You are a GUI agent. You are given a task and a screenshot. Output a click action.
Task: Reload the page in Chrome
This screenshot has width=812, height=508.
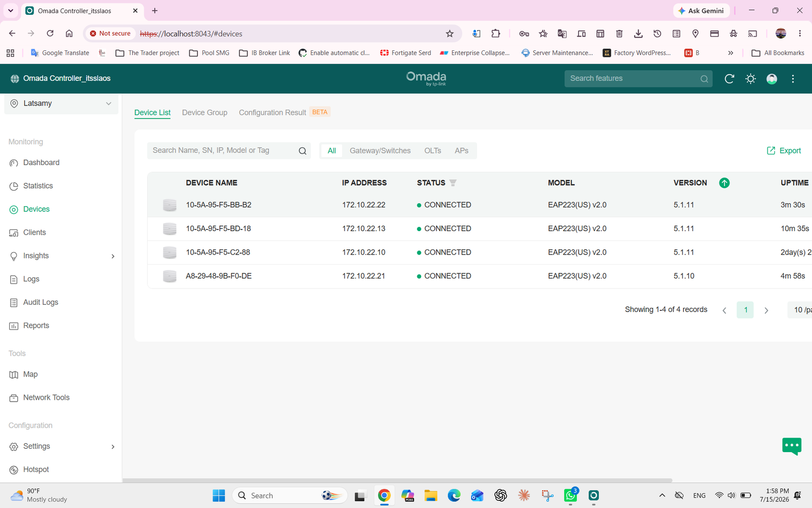coord(50,34)
